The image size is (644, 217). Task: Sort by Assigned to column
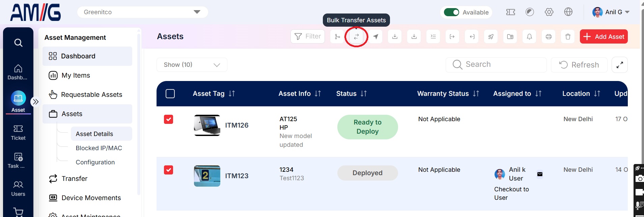pyautogui.click(x=538, y=93)
